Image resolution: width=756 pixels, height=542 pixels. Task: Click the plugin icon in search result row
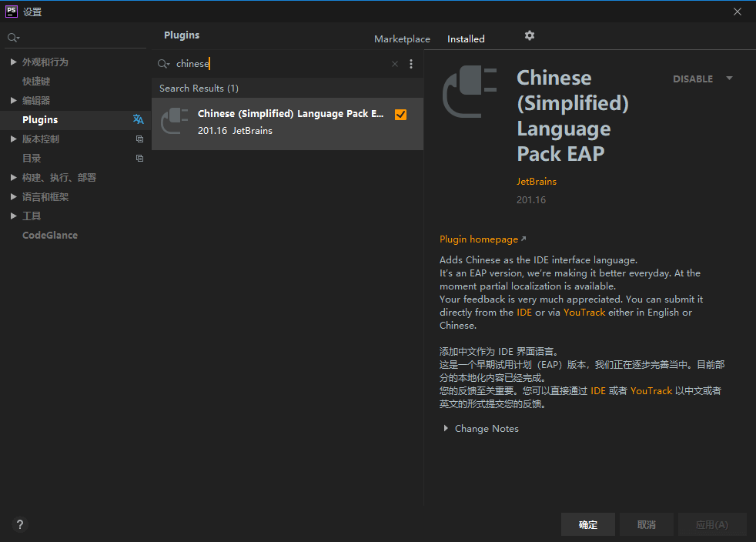[175, 121]
